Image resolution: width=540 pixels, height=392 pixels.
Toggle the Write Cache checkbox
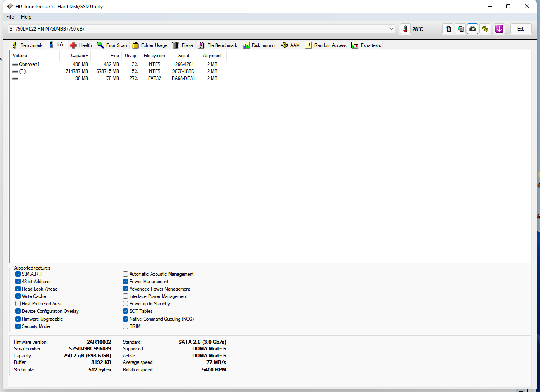coord(18,296)
